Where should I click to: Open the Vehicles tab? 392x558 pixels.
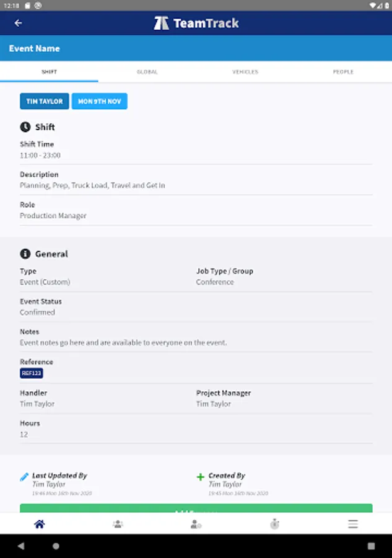245,72
